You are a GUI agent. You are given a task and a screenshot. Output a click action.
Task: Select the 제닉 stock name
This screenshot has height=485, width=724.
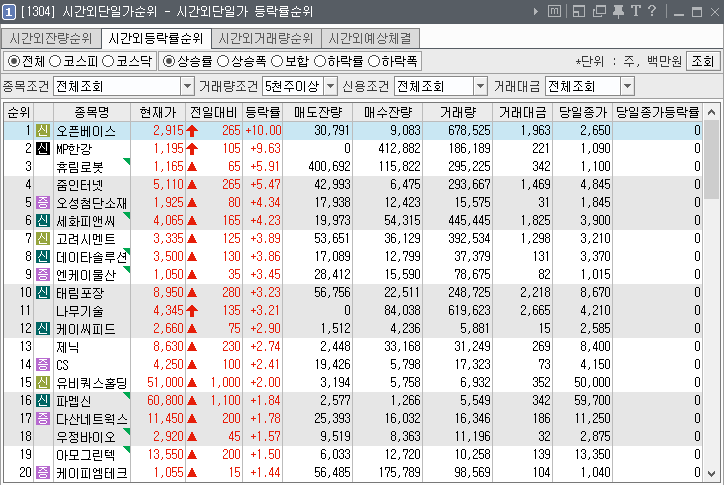coord(68,346)
